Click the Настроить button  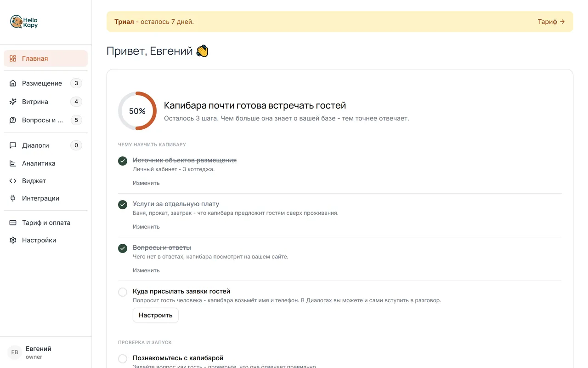coord(156,315)
